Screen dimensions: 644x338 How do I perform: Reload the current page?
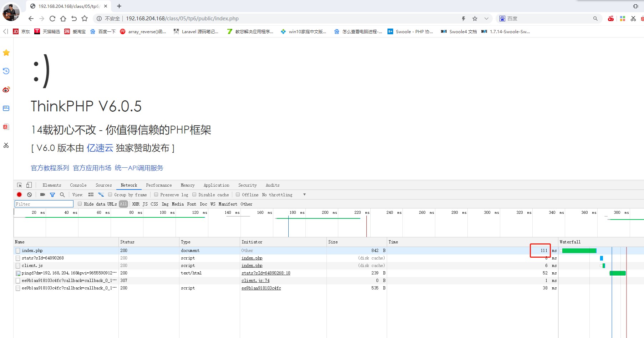pyautogui.click(x=52, y=19)
